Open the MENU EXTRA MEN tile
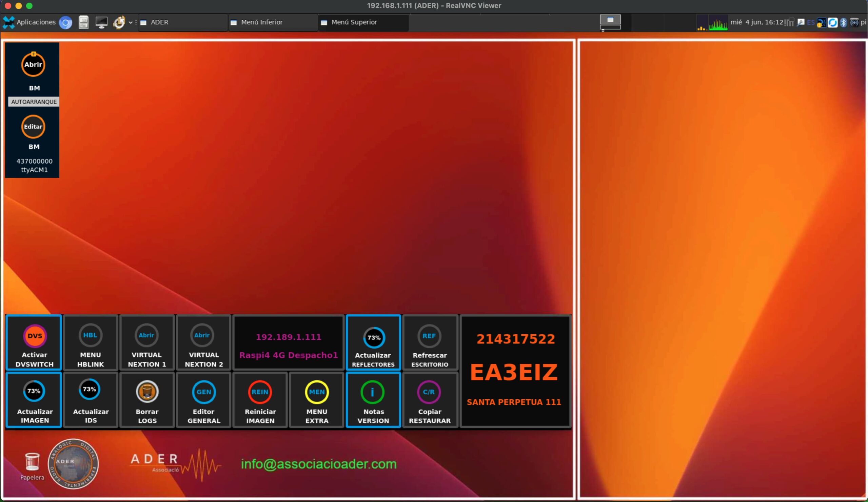Viewport: 868px width, 502px height. pyautogui.click(x=317, y=399)
